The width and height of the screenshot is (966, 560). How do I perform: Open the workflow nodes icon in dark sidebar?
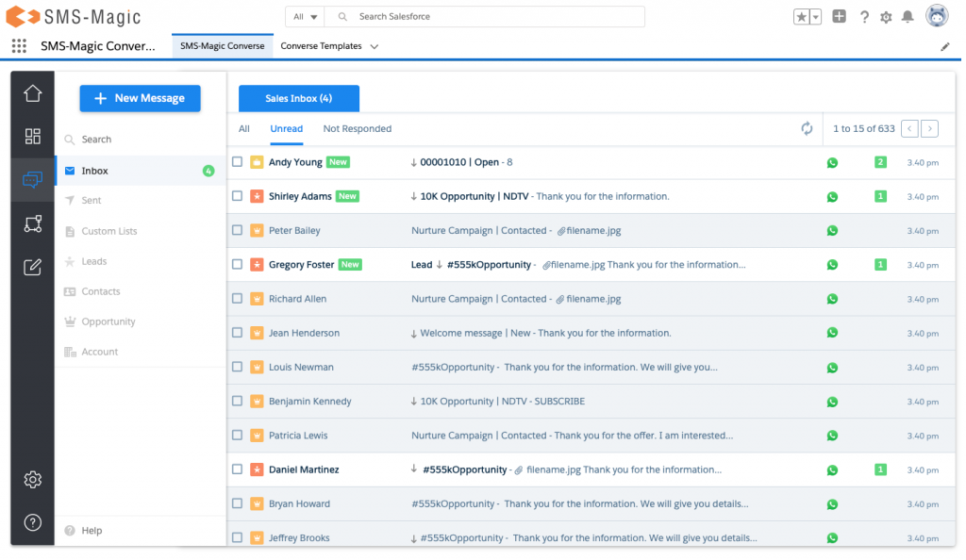pos(33,223)
